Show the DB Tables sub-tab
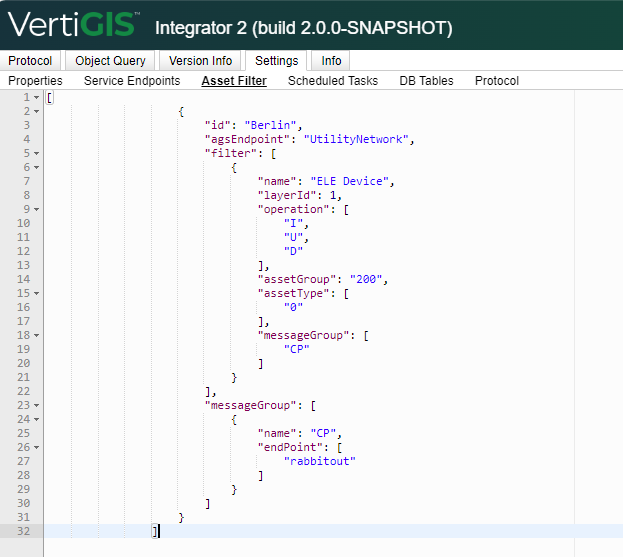 pyautogui.click(x=426, y=81)
